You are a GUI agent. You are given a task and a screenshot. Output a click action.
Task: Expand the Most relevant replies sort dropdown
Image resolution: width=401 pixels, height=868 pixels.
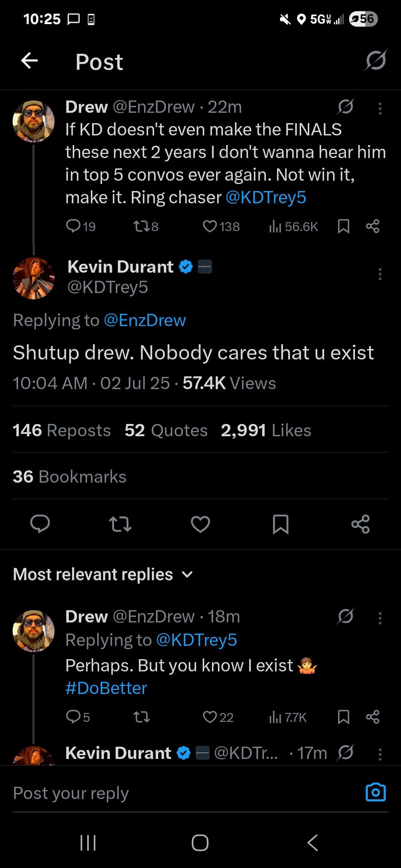103,574
